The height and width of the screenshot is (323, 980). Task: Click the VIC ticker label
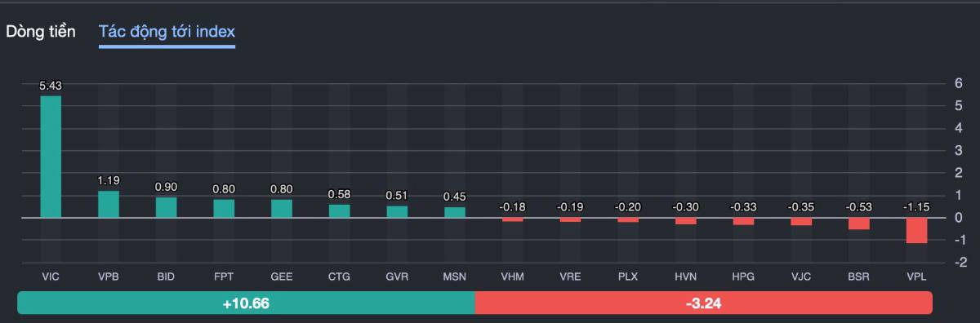[x=51, y=277]
